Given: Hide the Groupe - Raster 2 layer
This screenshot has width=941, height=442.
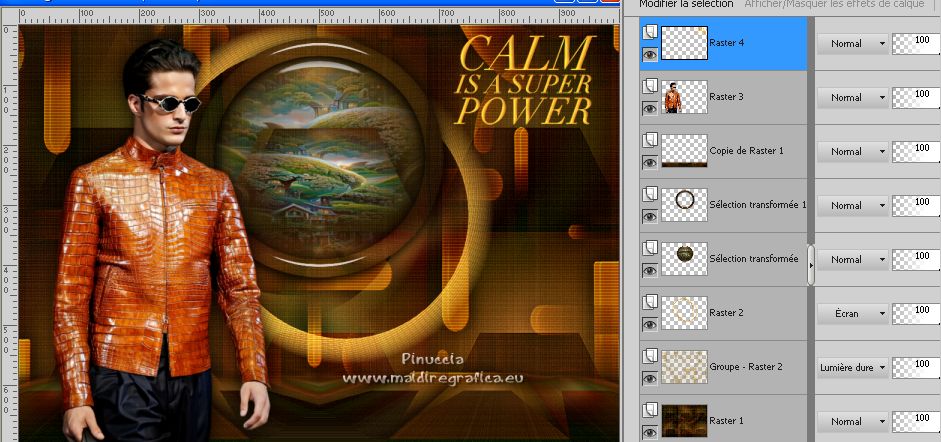Looking at the screenshot, I should (650, 378).
